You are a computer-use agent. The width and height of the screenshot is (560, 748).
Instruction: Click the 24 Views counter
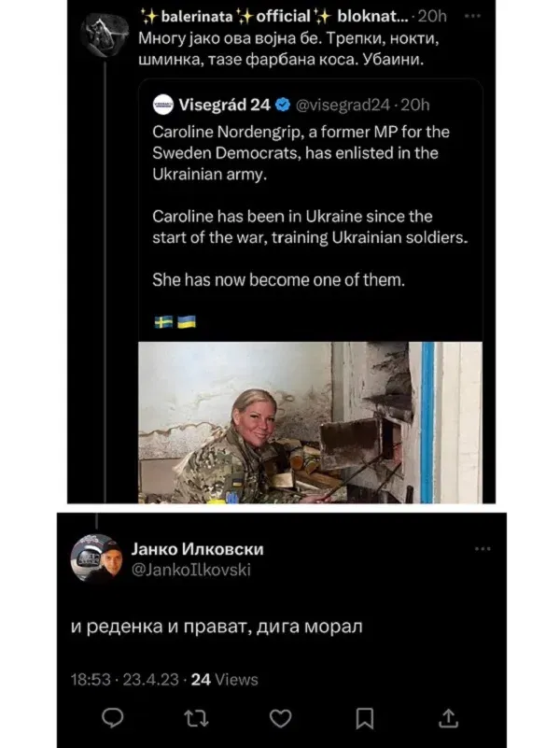(x=225, y=679)
